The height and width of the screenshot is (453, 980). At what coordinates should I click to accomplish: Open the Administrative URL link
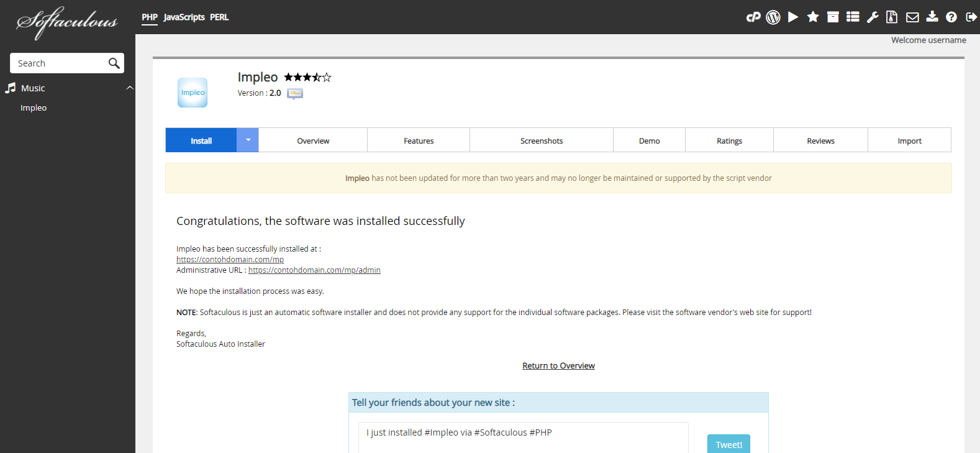pyautogui.click(x=314, y=270)
